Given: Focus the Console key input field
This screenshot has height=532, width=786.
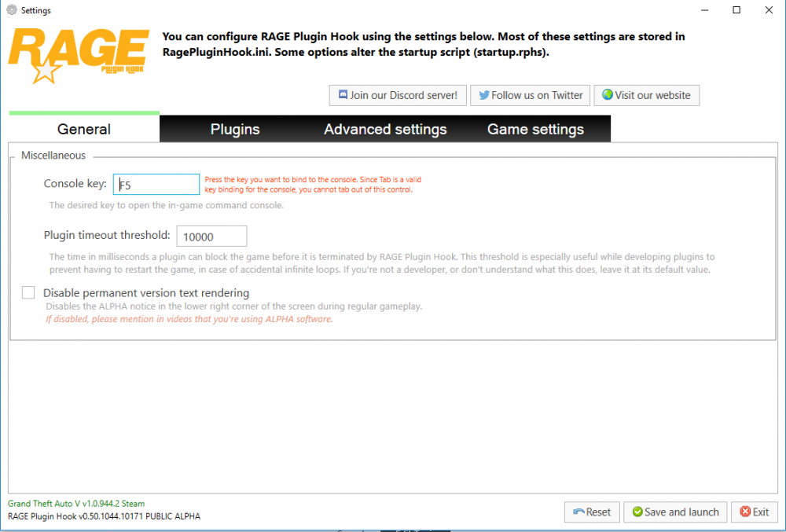Looking at the screenshot, I should click(156, 185).
